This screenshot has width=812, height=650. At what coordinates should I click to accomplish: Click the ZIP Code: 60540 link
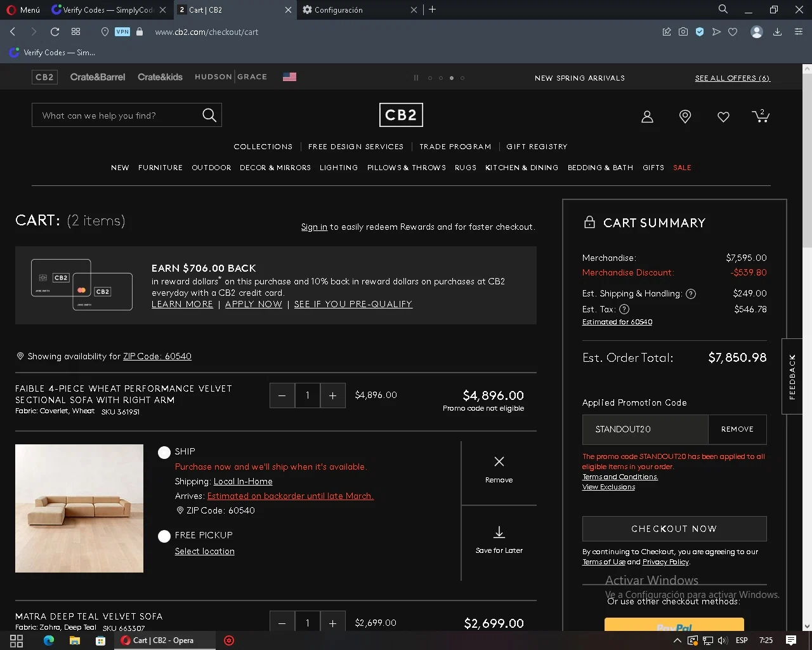157,356
